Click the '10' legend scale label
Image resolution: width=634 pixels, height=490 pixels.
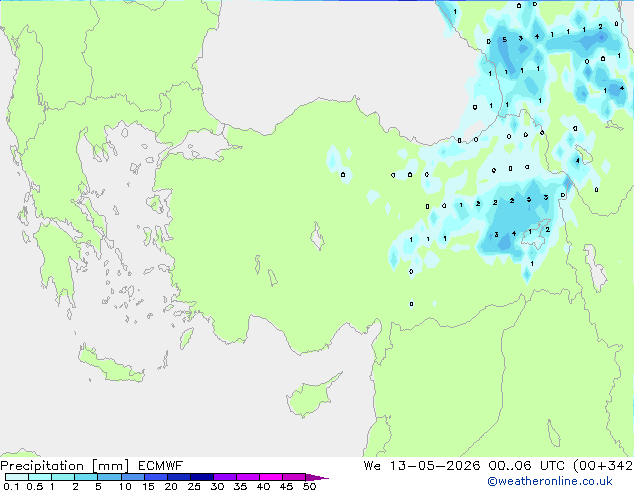(x=125, y=486)
